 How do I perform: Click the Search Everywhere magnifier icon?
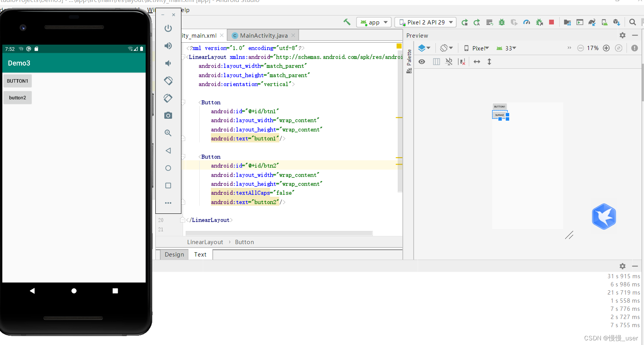(x=633, y=22)
